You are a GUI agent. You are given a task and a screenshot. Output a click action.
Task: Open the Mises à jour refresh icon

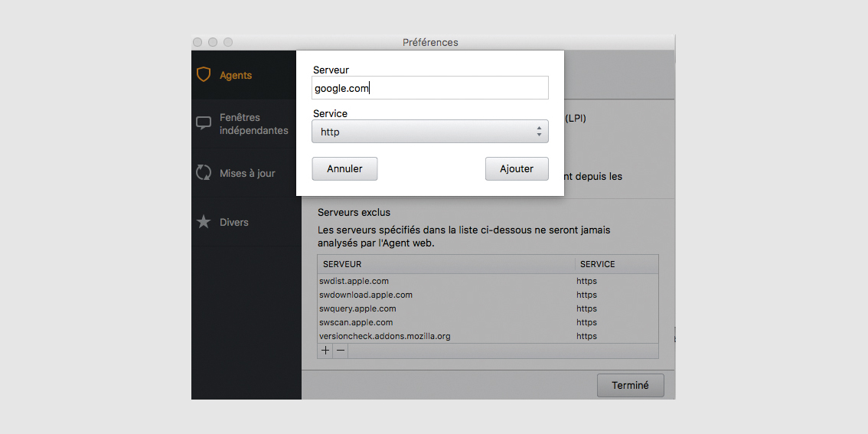coord(204,173)
